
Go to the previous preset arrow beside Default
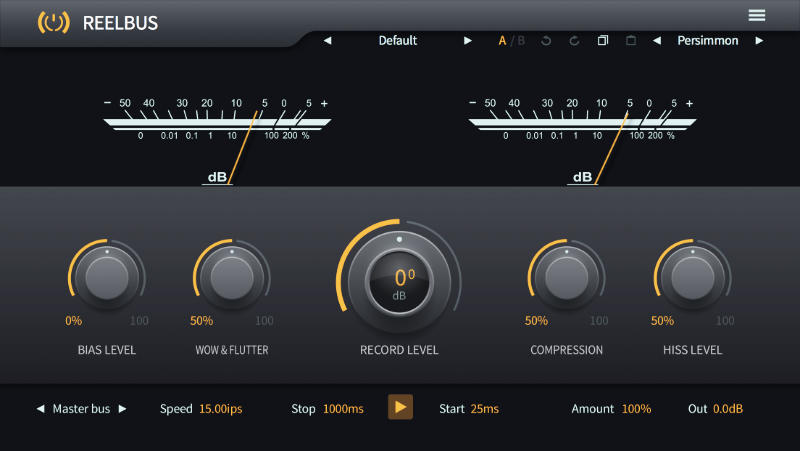[328, 40]
